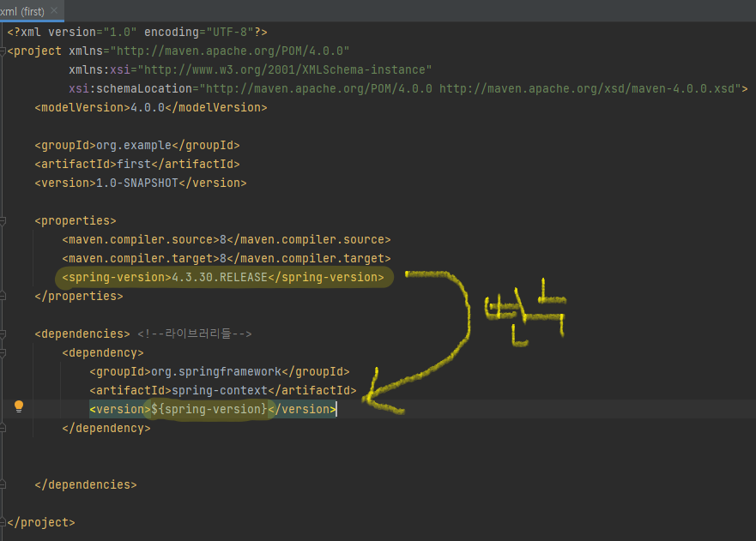Click the org.springframework groupId value
The image size is (756, 541).
[x=210, y=371]
